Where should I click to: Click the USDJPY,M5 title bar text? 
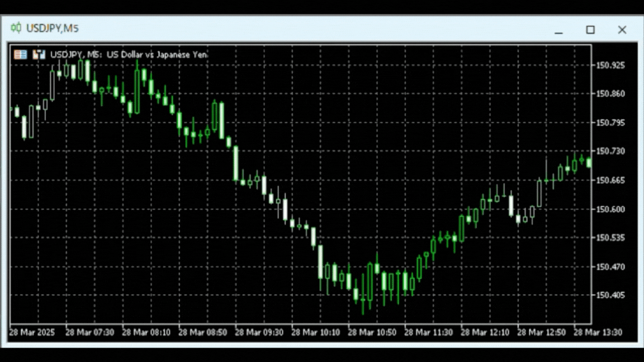click(52, 28)
